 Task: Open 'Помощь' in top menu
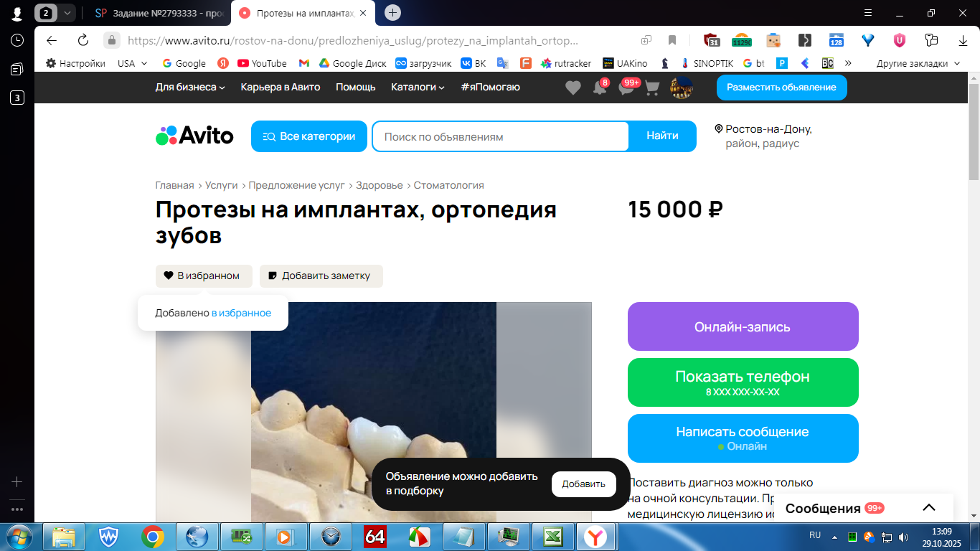(x=356, y=87)
